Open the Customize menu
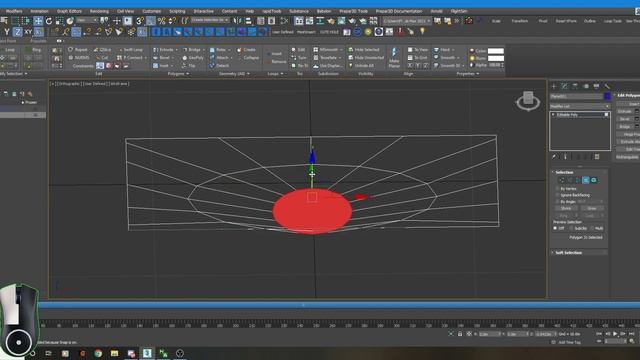640x360 pixels. click(x=151, y=11)
